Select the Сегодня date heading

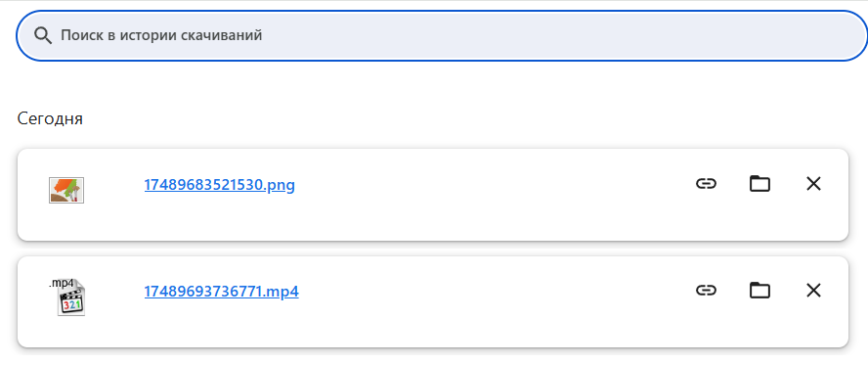[x=50, y=118]
